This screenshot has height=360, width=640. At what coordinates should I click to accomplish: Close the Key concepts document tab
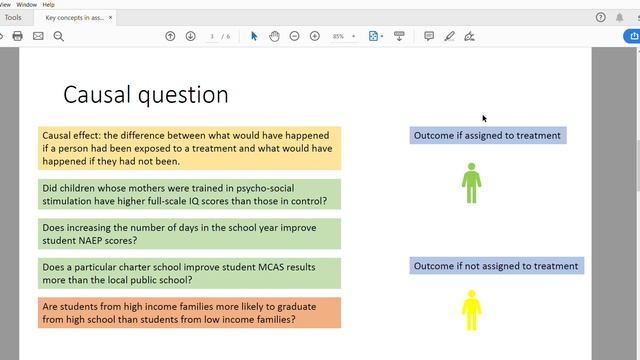coord(111,18)
